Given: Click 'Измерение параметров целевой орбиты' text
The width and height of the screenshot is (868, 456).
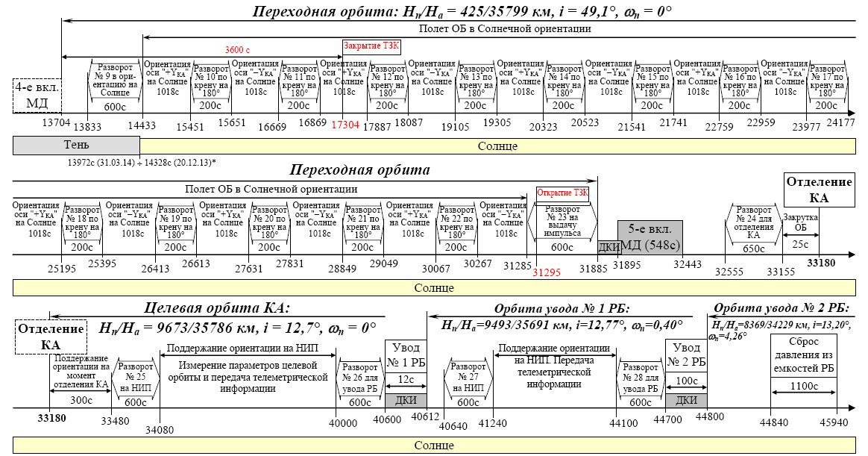Looking at the screenshot, I should (248, 378).
